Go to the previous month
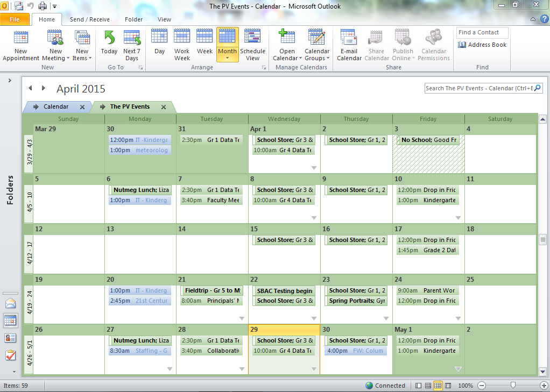This screenshot has height=392, width=550. (x=31, y=88)
